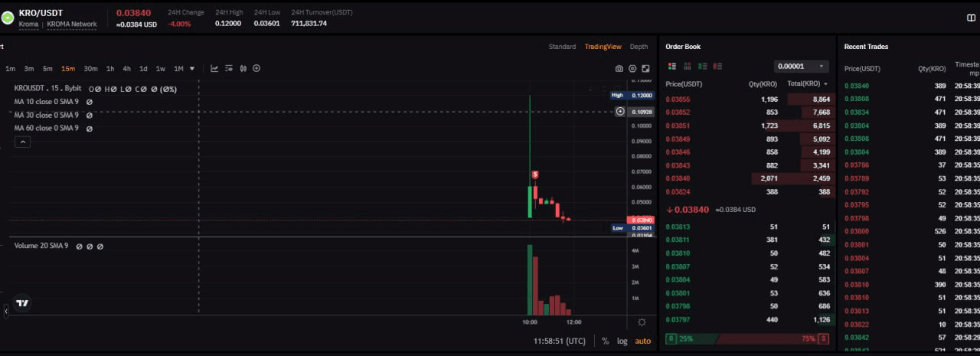This screenshot has height=356, width=980.
Task: Toggle percentage scale on chart
Action: click(605, 341)
